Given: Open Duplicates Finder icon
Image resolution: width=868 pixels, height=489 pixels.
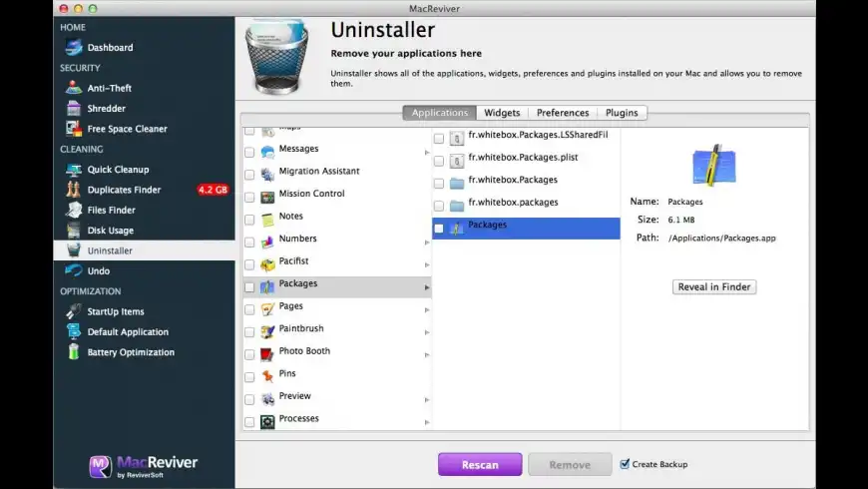Looking at the screenshot, I should [73, 190].
